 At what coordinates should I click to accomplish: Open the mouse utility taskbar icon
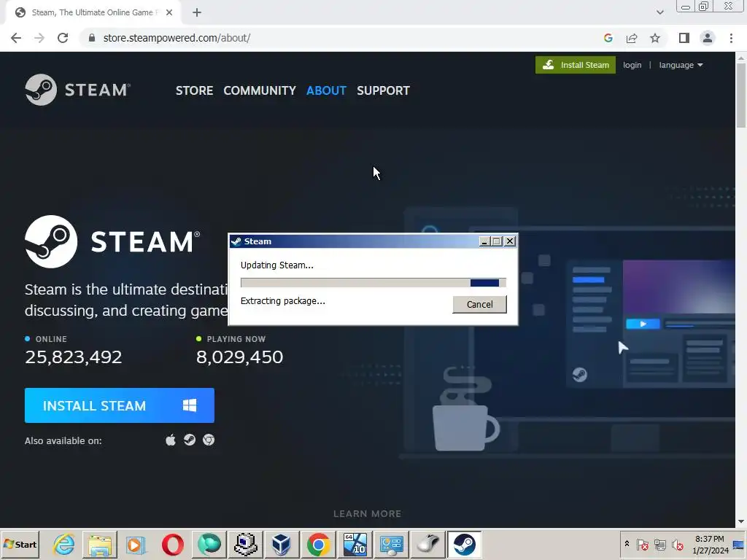pos(427,544)
